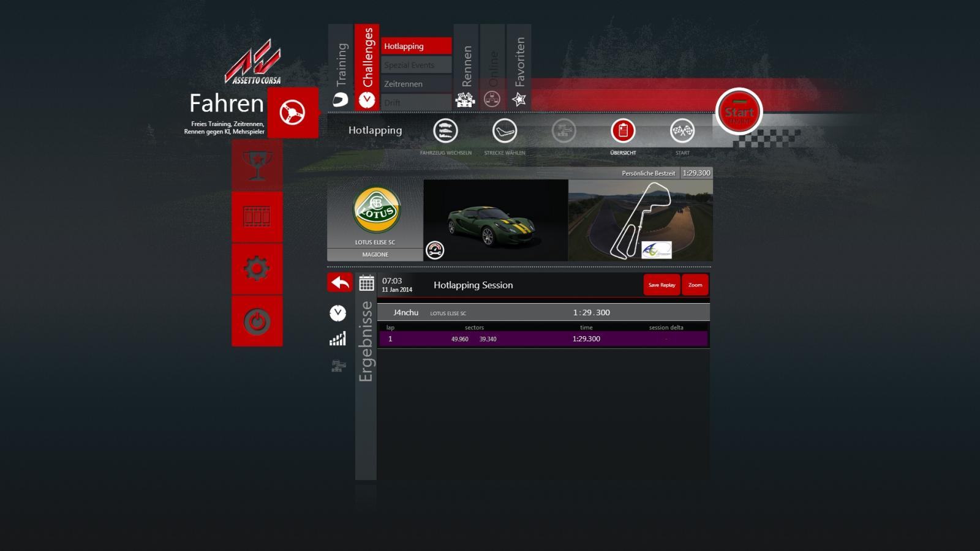
Task: Choose Zeitrennen from the submenu
Action: [417, 84]
